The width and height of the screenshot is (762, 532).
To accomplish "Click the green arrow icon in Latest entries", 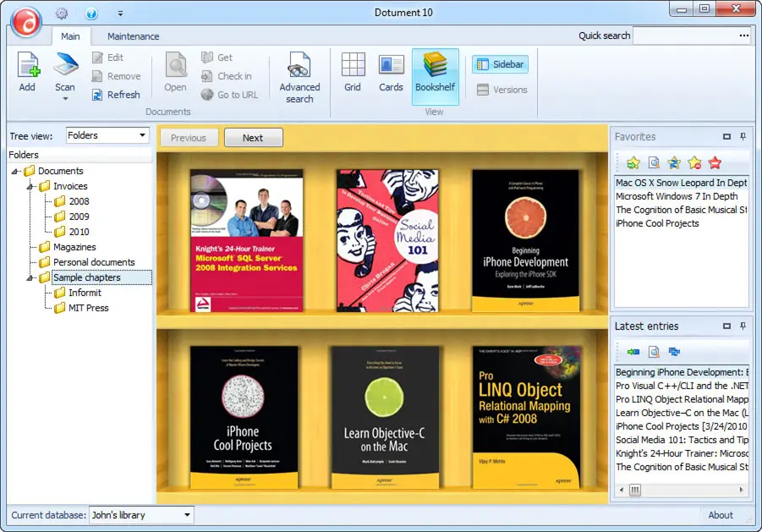I will (633, 352).
